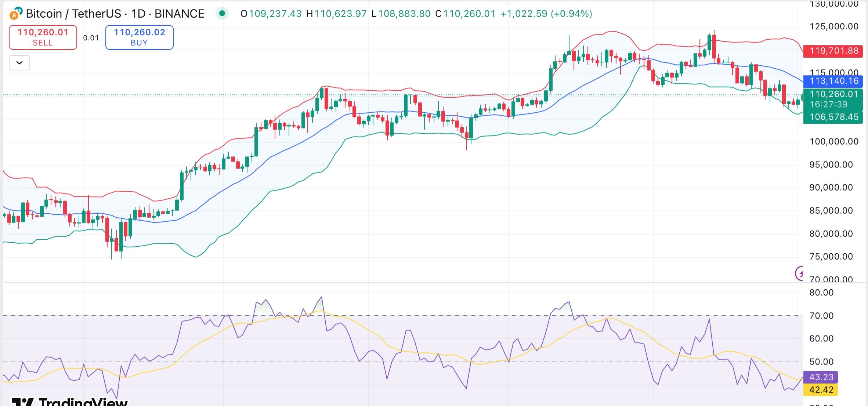Expand the chevron below the SELL button
The height and width of the screenshot is (406, 868).
tap(19, 62)
